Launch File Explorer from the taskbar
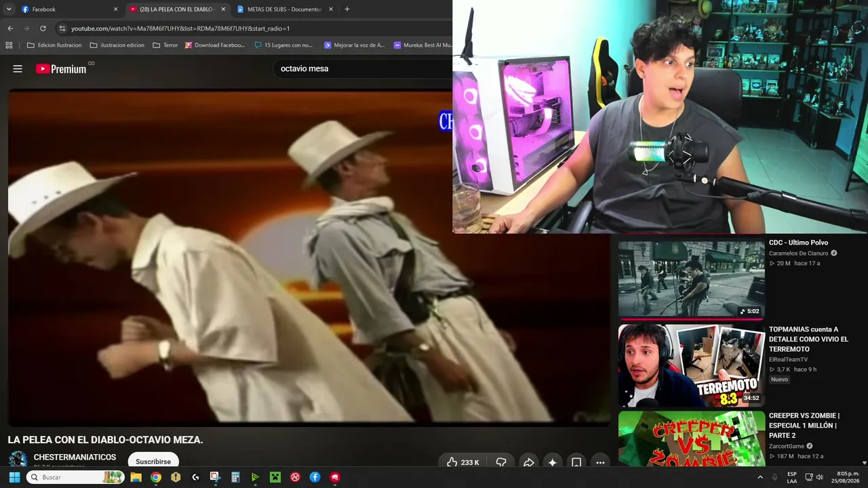The width and height of the screenshot is (868, 488). coord(136,477)
